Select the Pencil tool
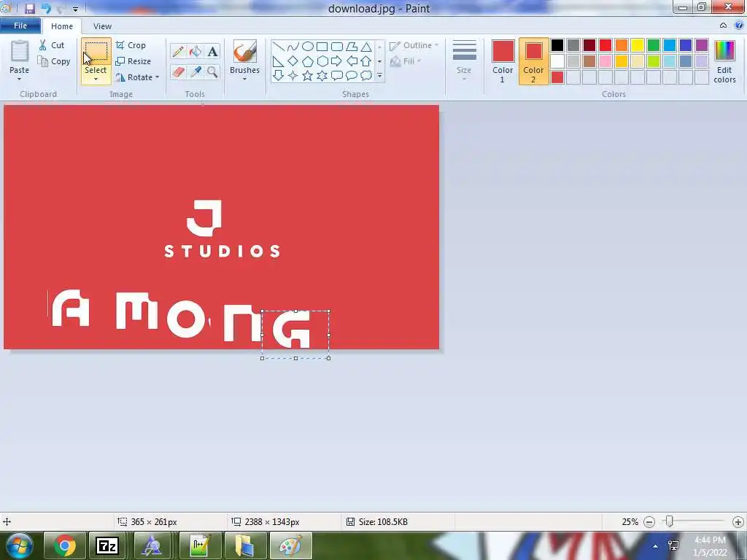 178,52
